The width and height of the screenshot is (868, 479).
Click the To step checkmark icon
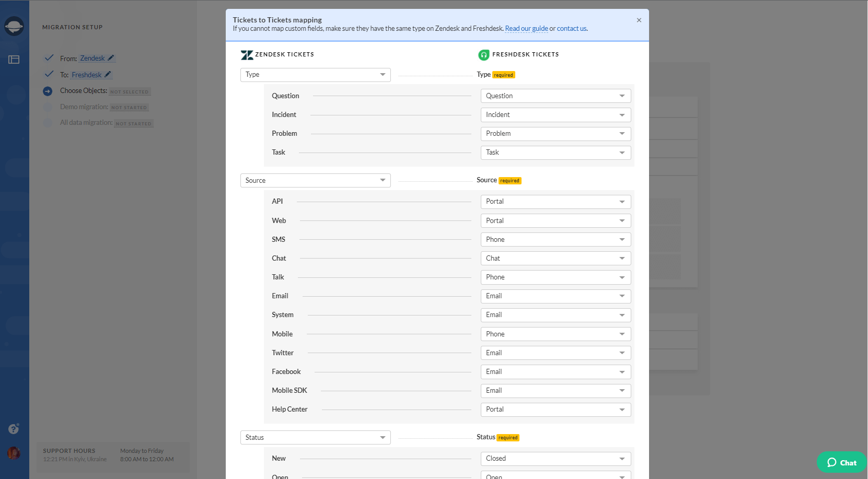tap(49, 74)
